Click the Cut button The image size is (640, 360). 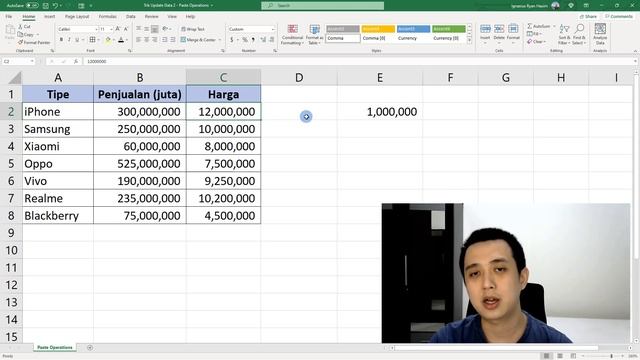(24, 27)
